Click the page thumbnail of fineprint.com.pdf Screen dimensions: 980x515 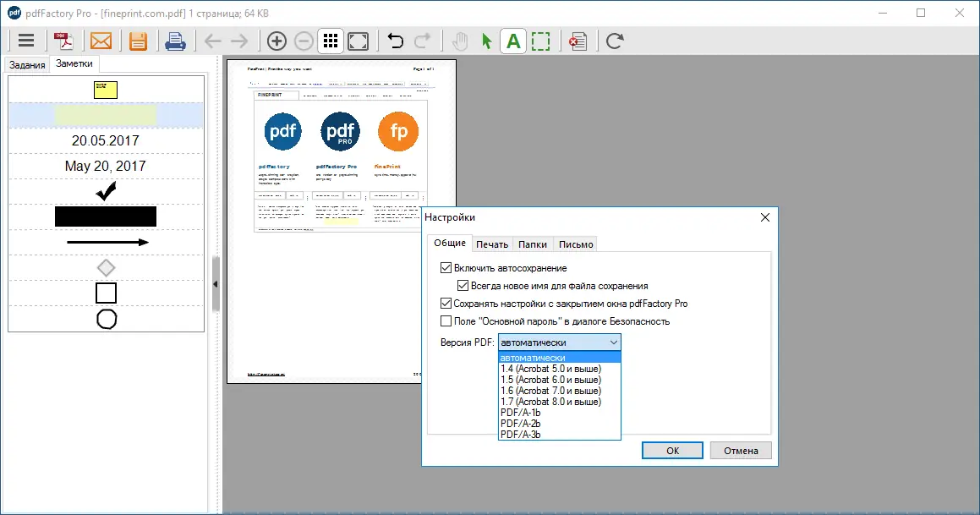point(342,222)
